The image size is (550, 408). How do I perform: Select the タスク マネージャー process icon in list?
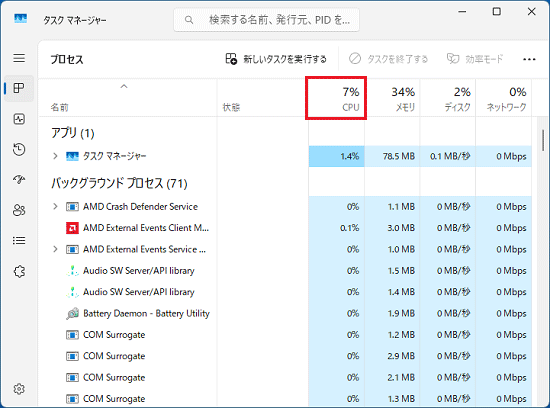coord(72,156)
